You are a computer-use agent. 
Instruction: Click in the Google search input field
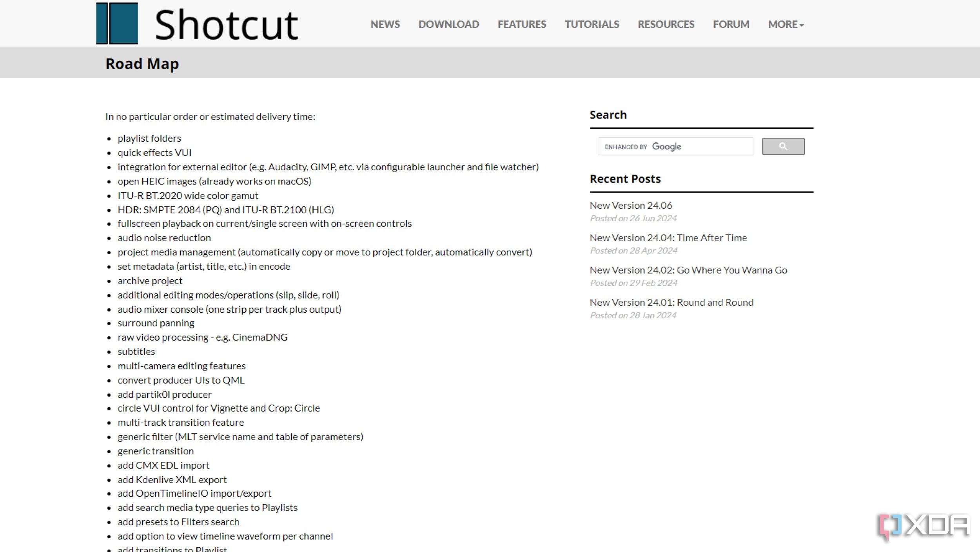[675, 146]
